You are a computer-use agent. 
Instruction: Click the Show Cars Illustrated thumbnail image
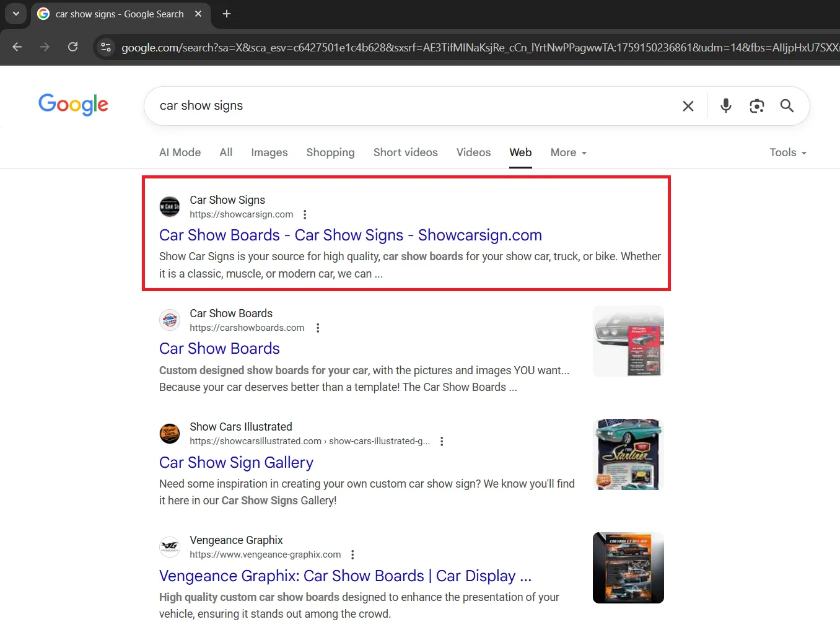628,454
